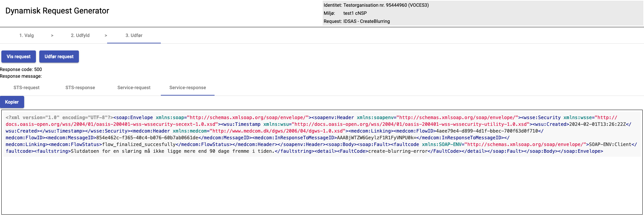The height and width of the screenshot is (216, 644).
Task: Click the Dynamisk Request Generator title
Action: [57, 11]
